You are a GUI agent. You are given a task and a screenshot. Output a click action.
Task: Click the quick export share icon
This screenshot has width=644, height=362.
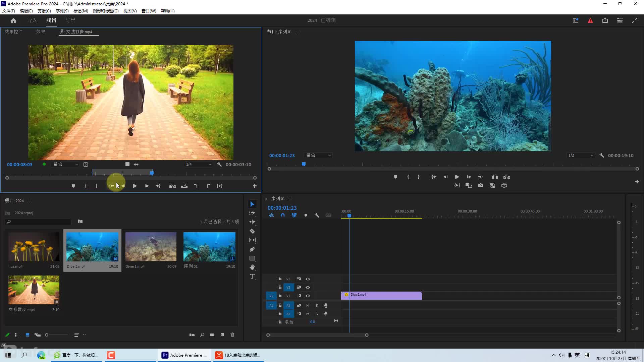point(605,20)
